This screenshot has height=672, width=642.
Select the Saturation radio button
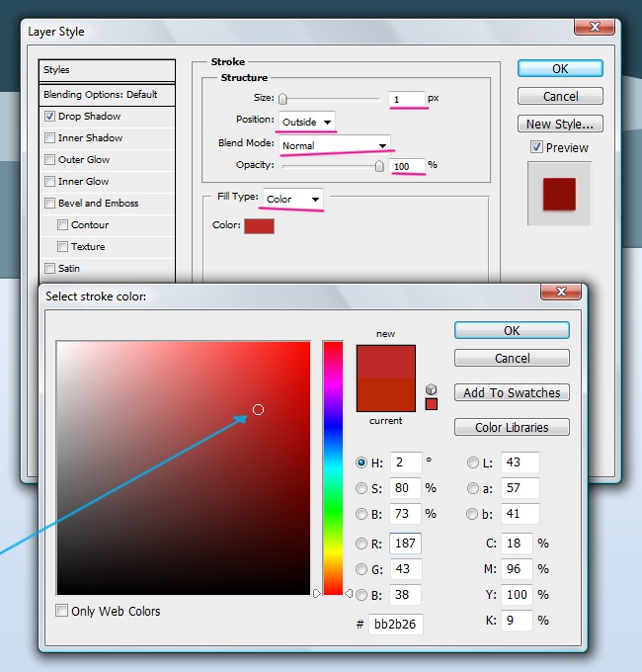point(361,488)
